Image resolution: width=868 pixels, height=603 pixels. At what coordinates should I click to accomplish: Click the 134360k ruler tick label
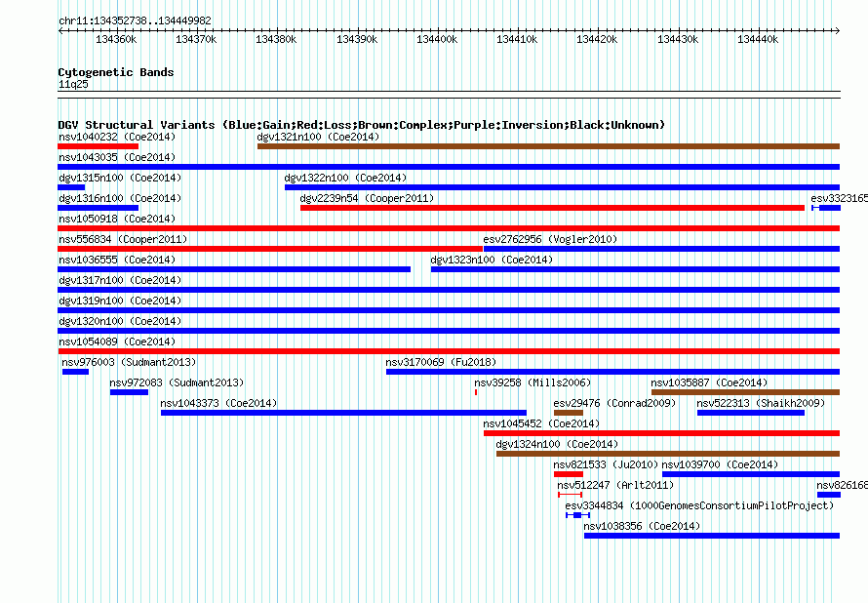(116, 39)
